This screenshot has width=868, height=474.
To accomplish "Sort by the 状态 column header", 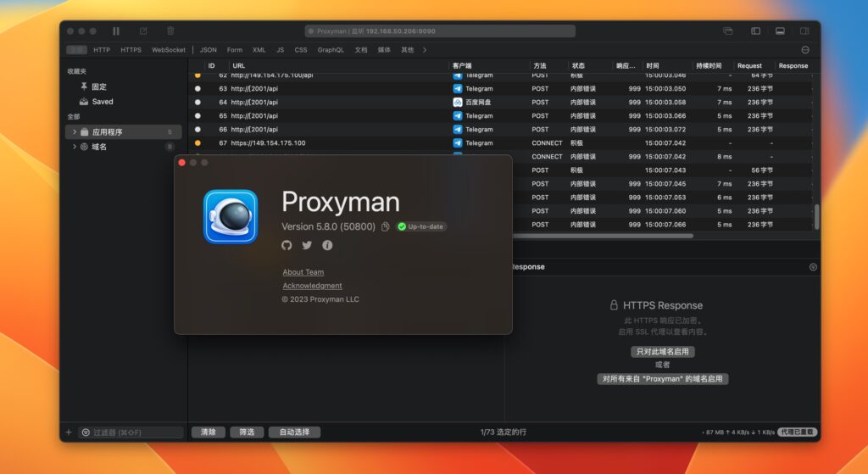I will point(578,65).
